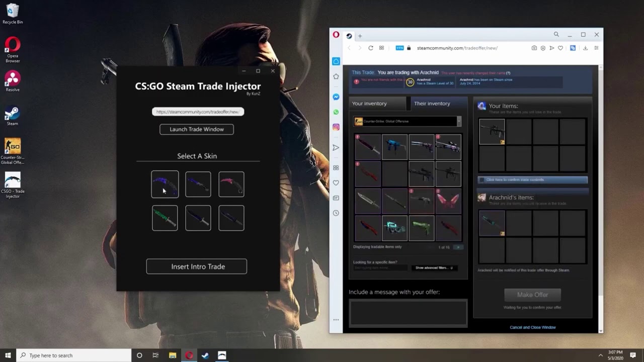Check the confirm trade contents box
644x362 pixels.
(x=481, y=179)
